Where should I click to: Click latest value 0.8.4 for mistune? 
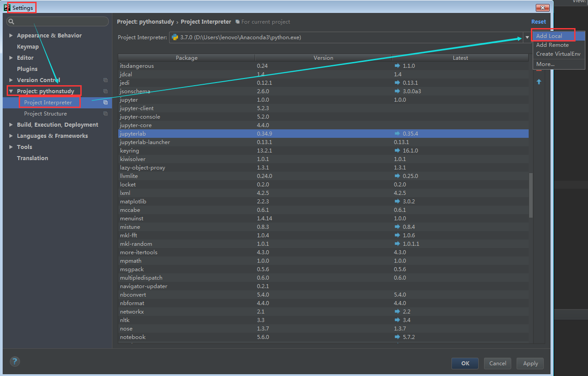pyautogui.click(x=409, y=227)
